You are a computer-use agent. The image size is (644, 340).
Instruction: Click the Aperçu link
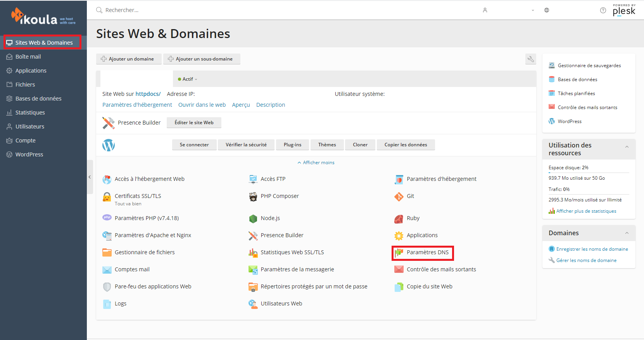click(x=241, y=105)
